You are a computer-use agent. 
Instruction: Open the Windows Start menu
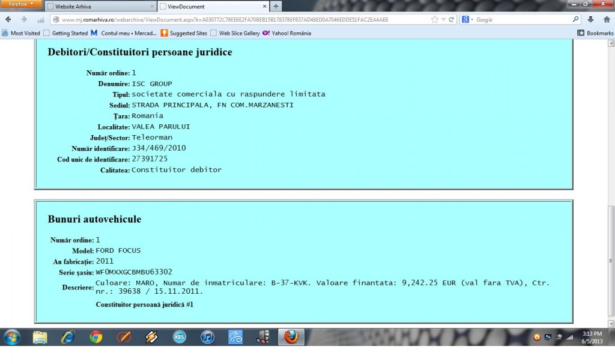(12, 337)
